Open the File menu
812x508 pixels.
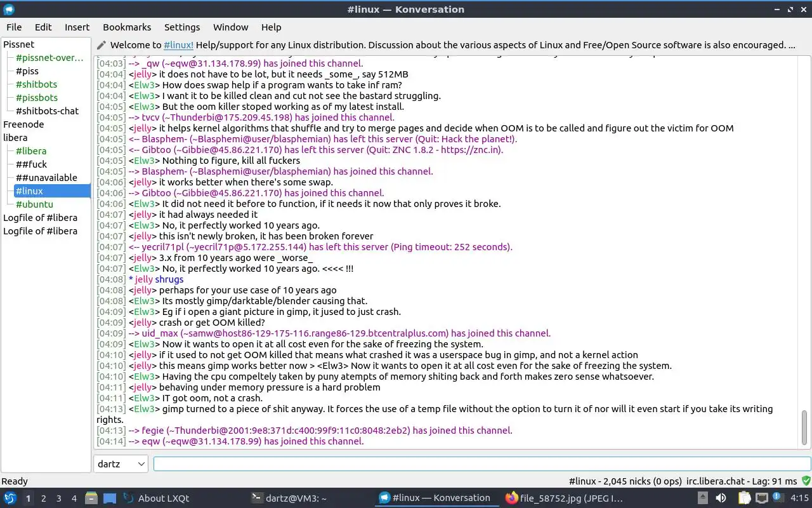[x=14, y=27]
